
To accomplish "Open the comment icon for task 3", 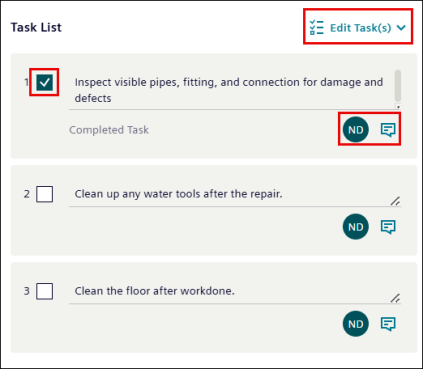I will click(388, 324).
